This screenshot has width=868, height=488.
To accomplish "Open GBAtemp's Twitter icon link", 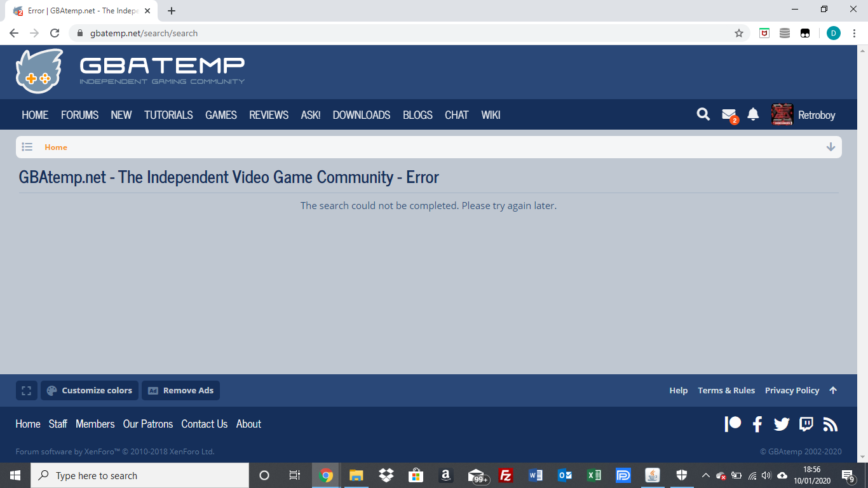I will (x=782, y=424).
